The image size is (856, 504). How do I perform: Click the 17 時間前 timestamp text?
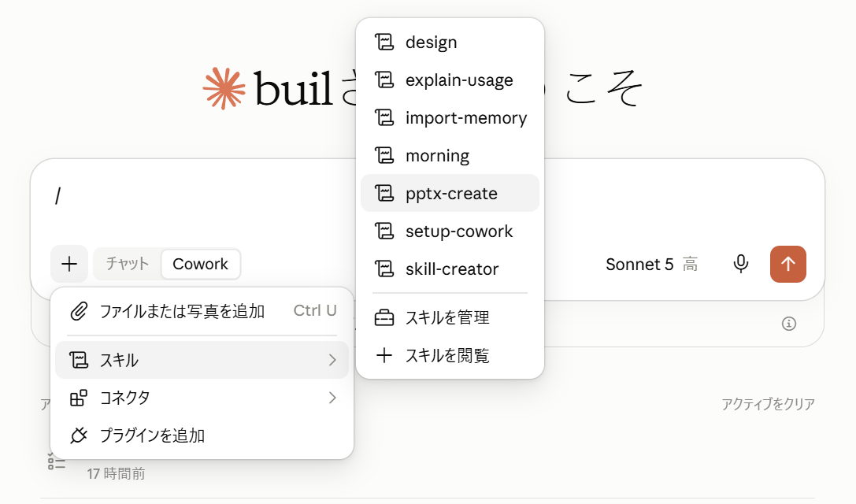click(116, 473)
